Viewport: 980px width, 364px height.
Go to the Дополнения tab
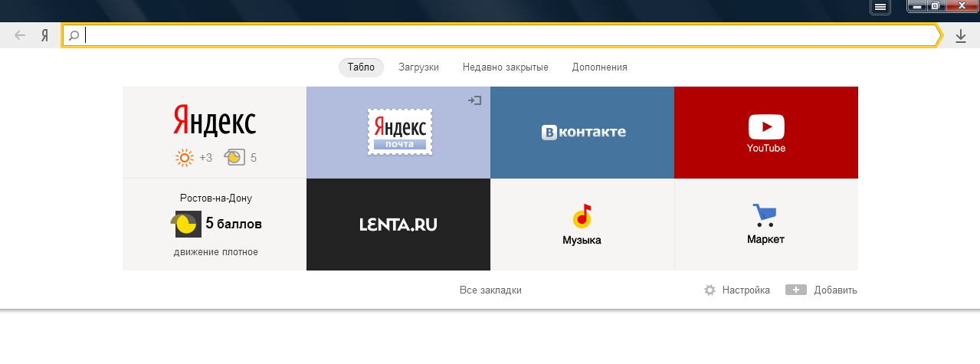click(600, 67)
